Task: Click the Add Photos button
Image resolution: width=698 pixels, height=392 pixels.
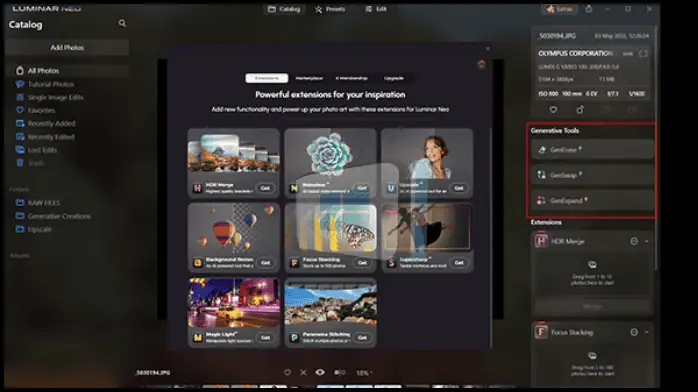Action: click(67, 47)
